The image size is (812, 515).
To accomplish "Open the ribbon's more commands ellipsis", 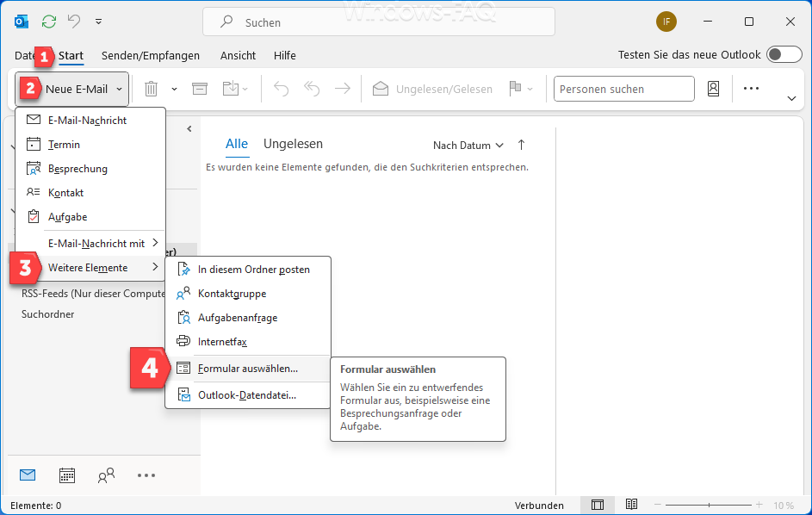I will [751, 89].
